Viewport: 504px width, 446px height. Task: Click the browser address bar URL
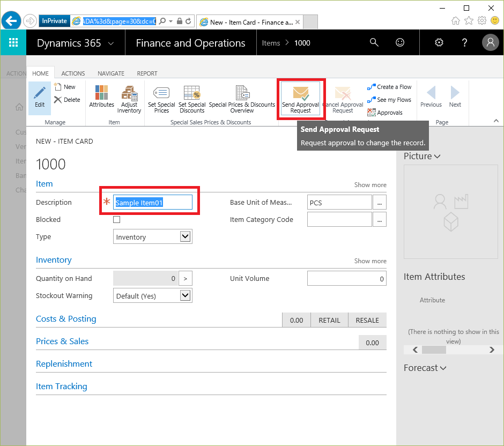[119, 21]
